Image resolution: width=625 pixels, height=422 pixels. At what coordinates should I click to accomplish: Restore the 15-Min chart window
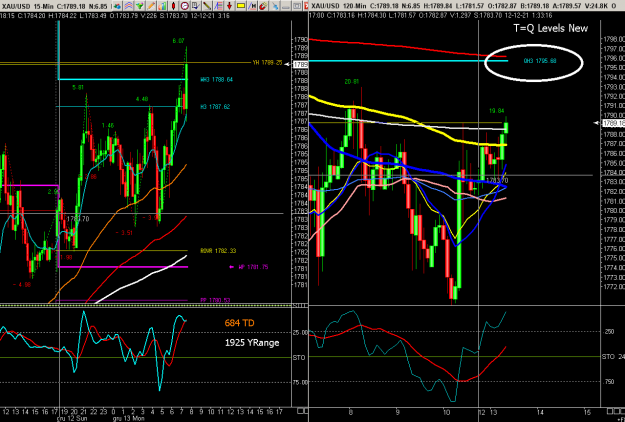coord(297,6)
